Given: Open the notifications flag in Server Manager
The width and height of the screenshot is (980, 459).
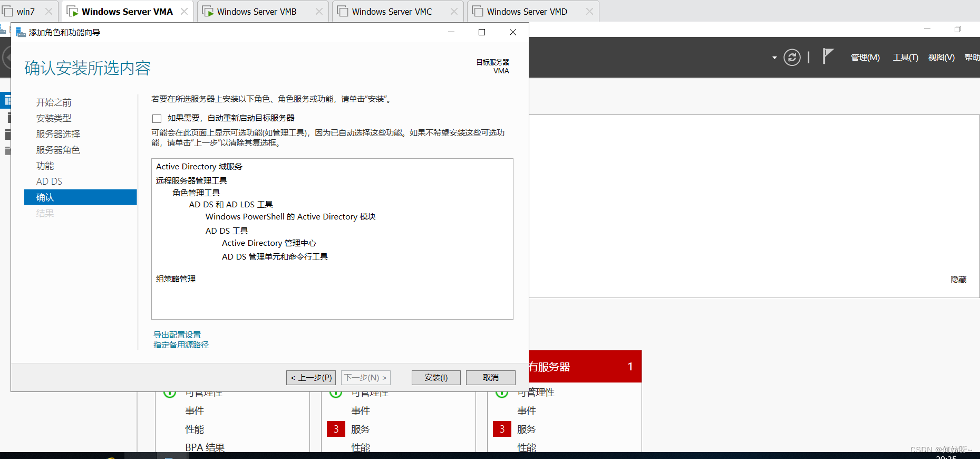Looking at the screenshot, I should (828, 56).
